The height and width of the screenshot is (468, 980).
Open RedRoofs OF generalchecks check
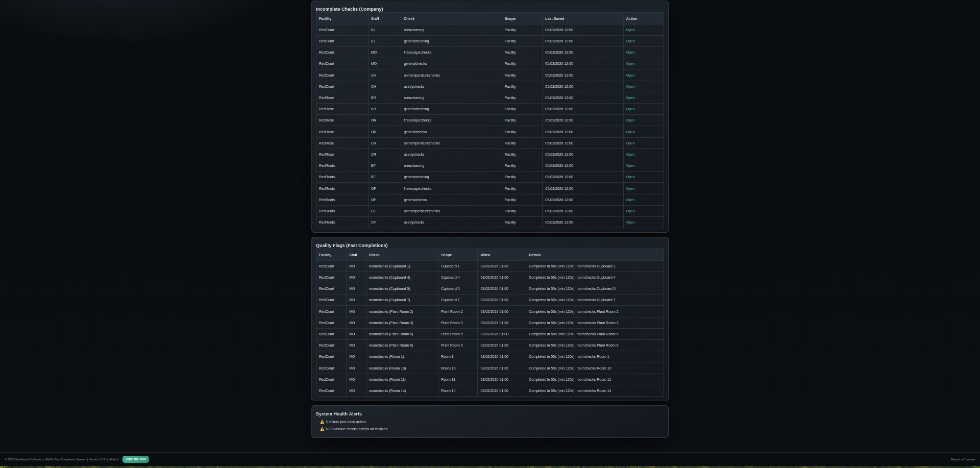click(630, 200)
